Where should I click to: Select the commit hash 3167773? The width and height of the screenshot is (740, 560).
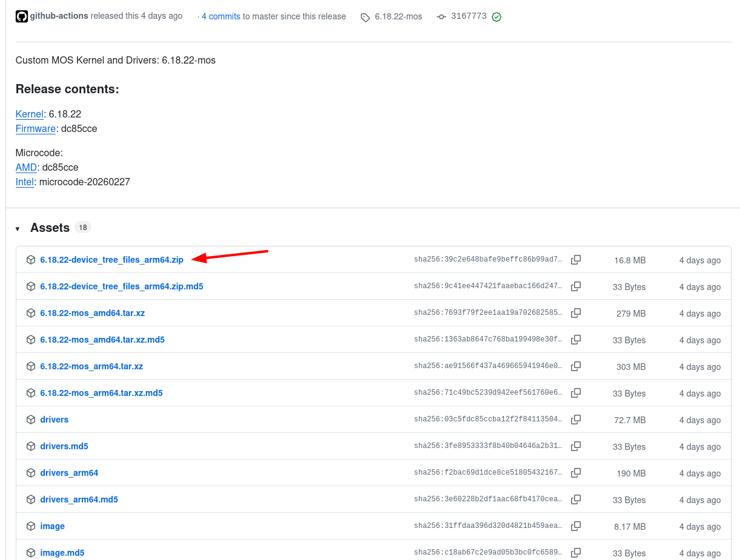[469, 16]
